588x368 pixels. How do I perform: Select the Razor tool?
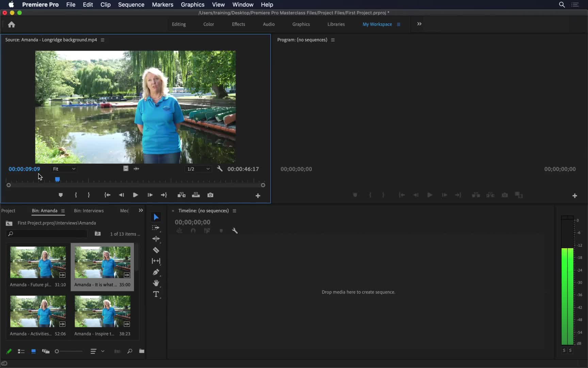point(156,250)
